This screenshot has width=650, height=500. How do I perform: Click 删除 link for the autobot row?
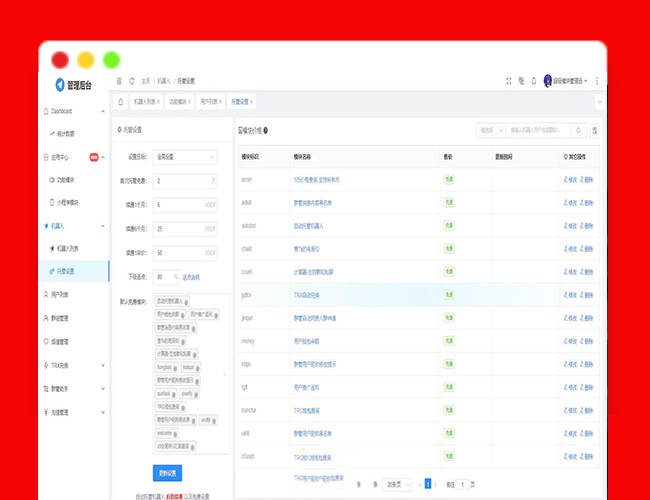[589, 225]
